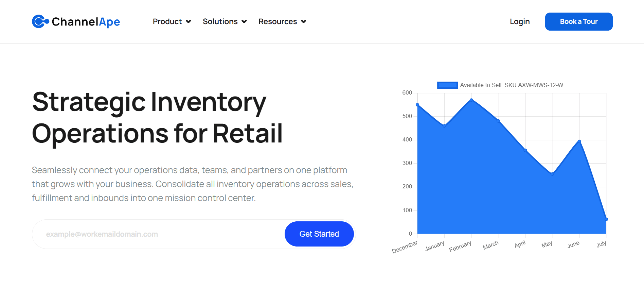Select the June data point on chart
The image size is (644, 305).
coord(579,141)
